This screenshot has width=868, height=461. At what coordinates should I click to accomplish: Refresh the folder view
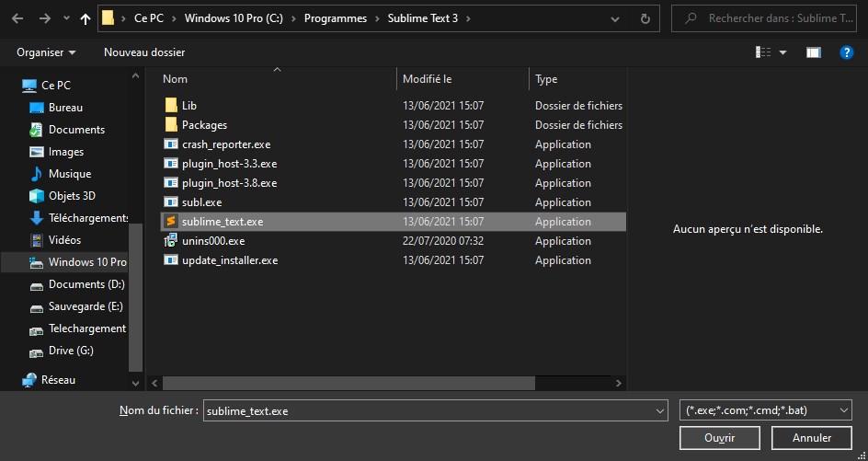(x=645, y=18)
